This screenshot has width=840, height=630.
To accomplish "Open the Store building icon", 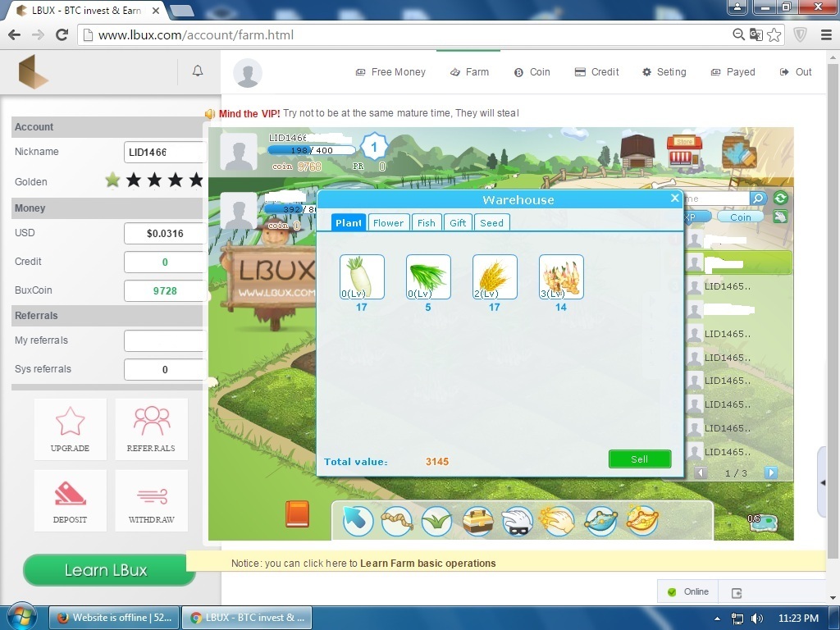I will click(684, 151).
